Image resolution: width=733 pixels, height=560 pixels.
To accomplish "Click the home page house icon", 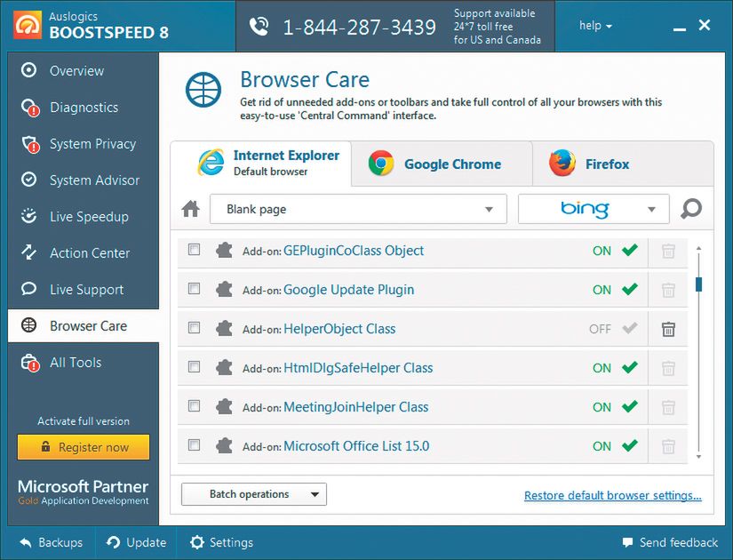I will point(191,209).
